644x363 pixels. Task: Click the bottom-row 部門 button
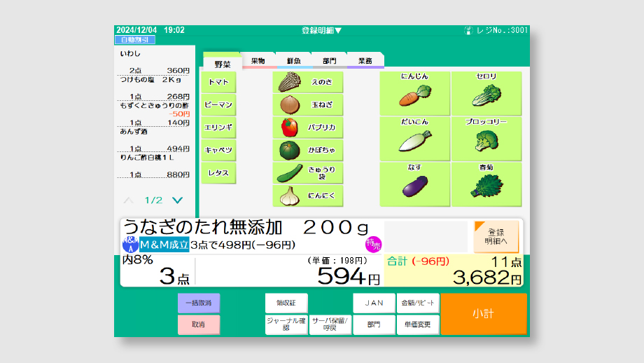point(374,324)
